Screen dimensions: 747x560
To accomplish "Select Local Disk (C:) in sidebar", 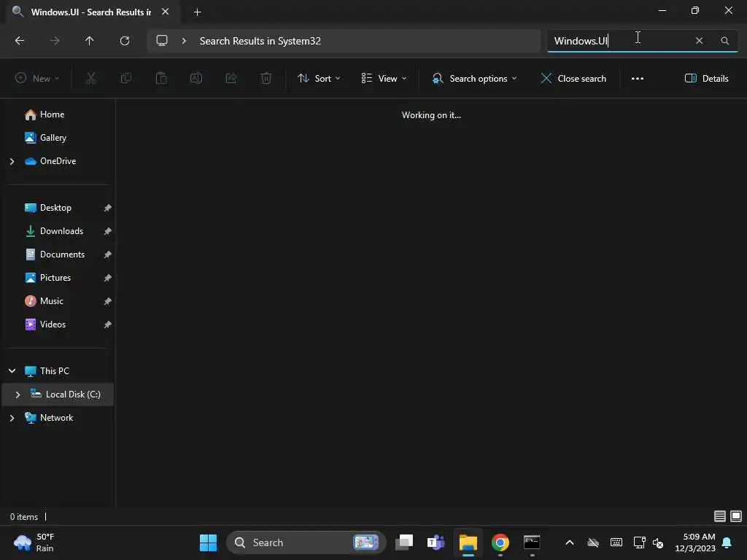I will (x=73, y=394).
